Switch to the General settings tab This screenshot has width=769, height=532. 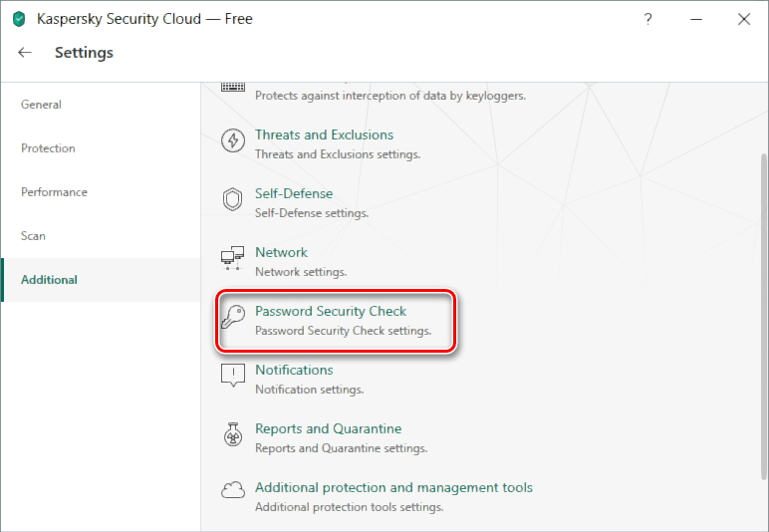pyautogui.click(x=41, y=105)
